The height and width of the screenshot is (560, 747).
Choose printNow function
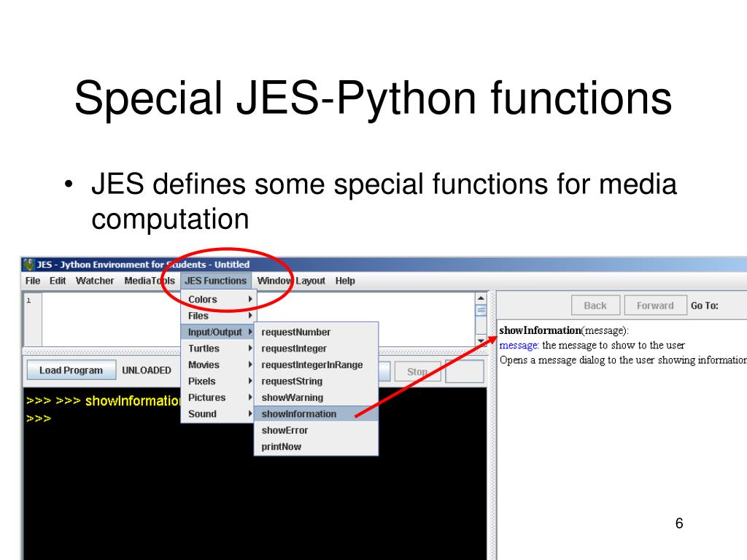tap(317, 447)
